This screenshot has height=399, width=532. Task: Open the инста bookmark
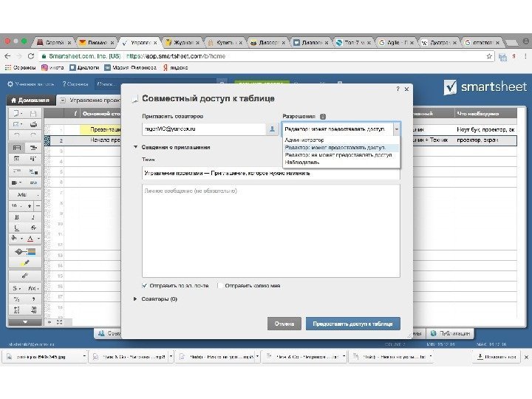[x=52, y=67]
